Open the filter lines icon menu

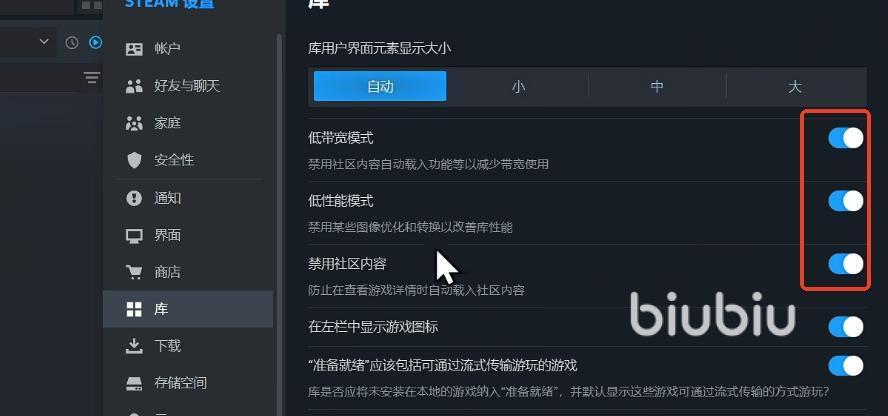[x=92, y=78]
